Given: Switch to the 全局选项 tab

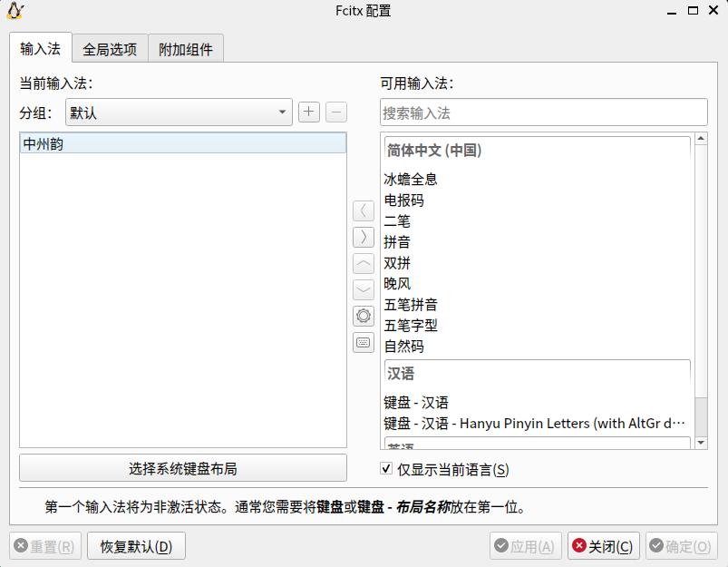Looking at the screenshot, I should [x=110, y=49].
